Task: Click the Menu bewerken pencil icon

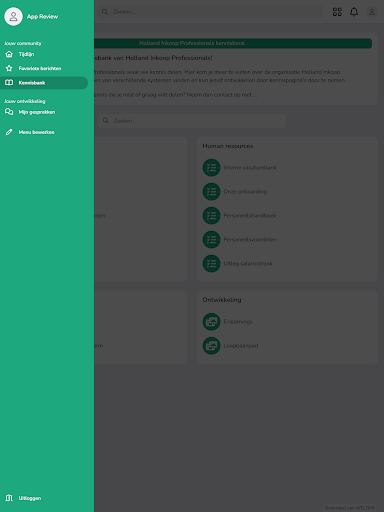Action: 9,132
